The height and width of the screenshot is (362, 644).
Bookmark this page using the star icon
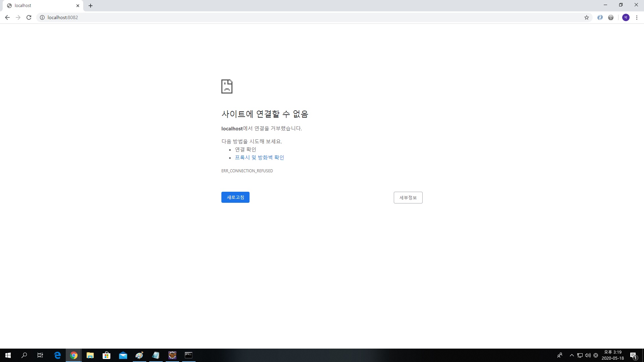586,17
